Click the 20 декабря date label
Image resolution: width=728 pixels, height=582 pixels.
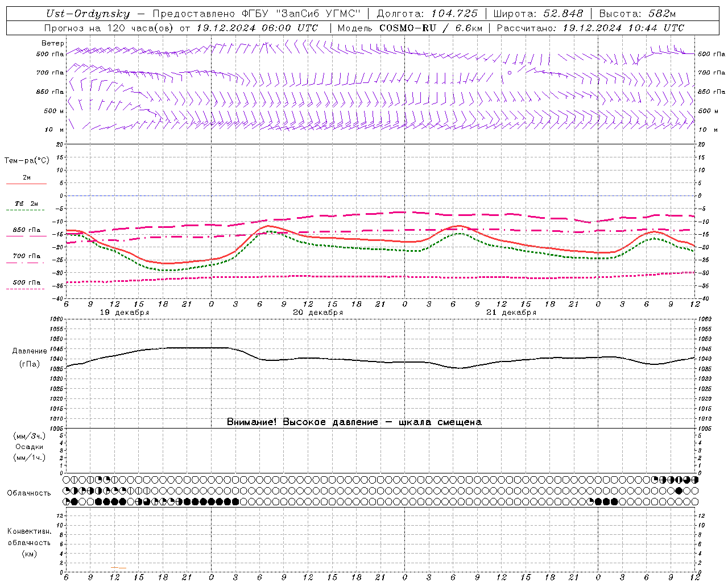click(318, 313)
